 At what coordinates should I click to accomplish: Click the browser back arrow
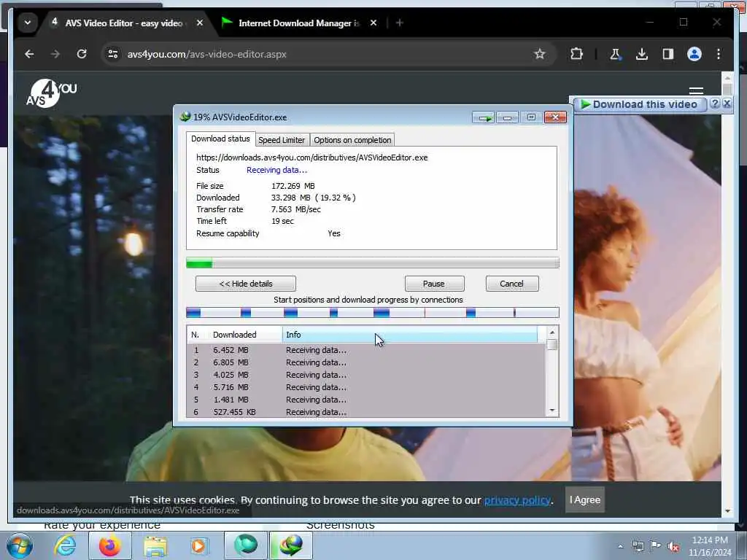[29, 54]
